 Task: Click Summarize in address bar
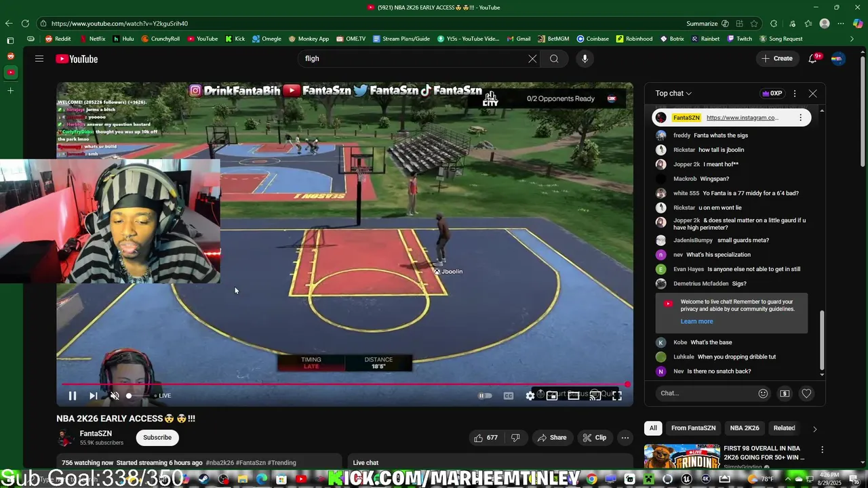(x=702, y=23)
